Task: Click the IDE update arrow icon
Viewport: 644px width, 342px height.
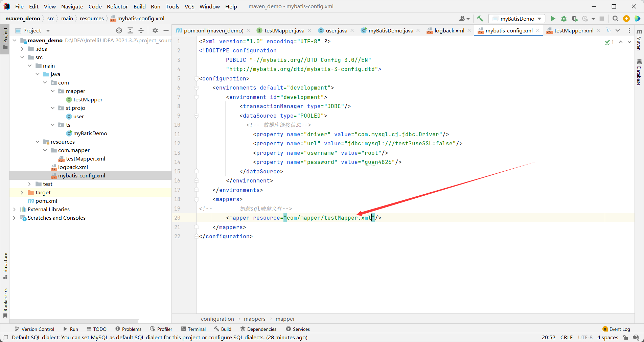Action: coord(626,19)
